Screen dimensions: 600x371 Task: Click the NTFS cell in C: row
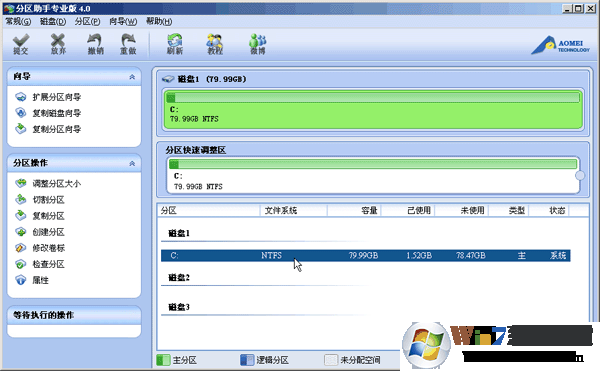(x=271, y=255)
